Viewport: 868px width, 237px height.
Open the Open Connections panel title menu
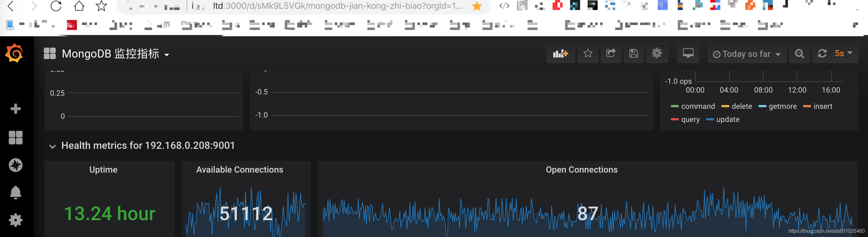[581, 170]
